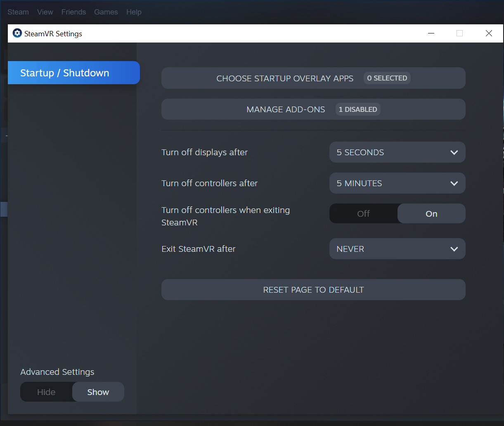Open the Help menu in Steam
The image size is (504, 426).
(x=134, y=12)
